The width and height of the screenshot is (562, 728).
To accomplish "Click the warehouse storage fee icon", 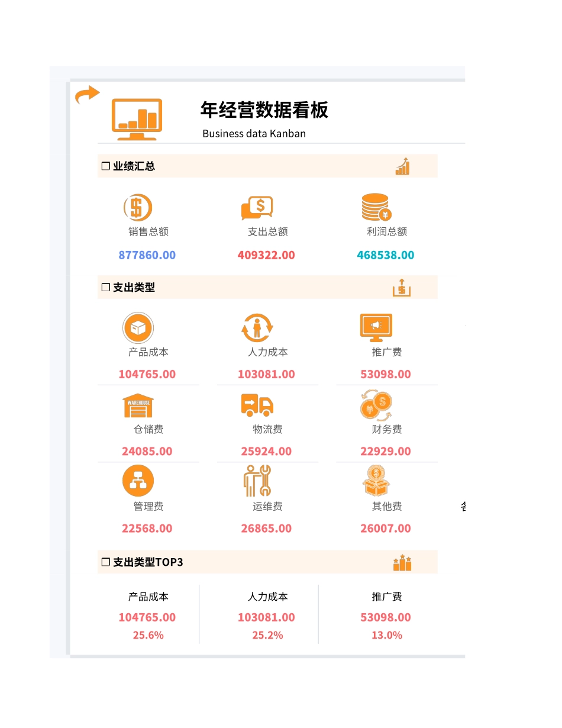I will point(138,405).
